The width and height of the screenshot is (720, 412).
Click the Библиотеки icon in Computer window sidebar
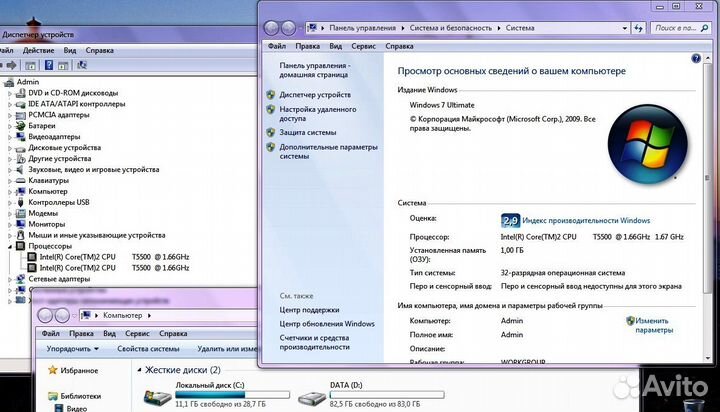coord(53,395)
